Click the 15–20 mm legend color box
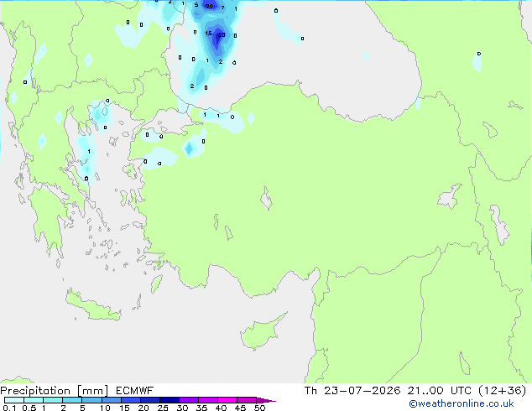 131,400
